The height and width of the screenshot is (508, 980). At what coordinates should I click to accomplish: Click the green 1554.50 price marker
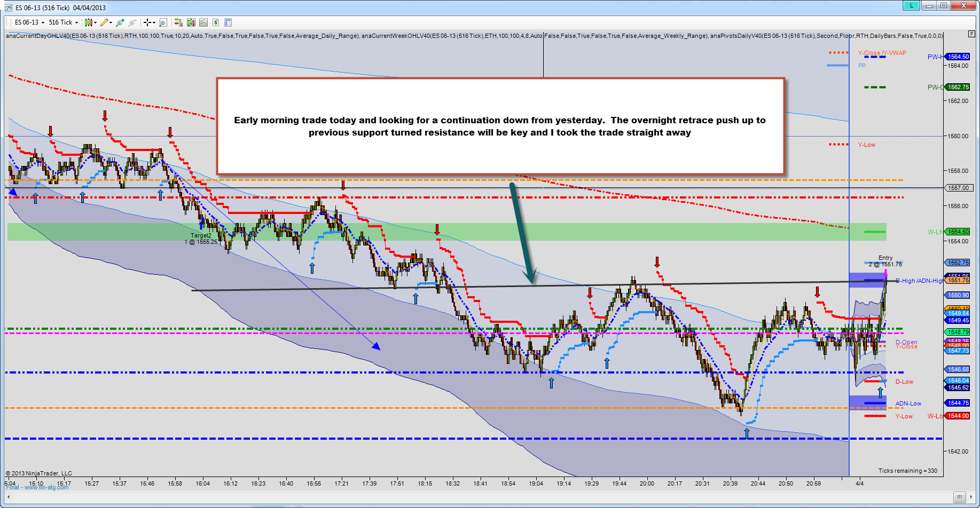958,232
